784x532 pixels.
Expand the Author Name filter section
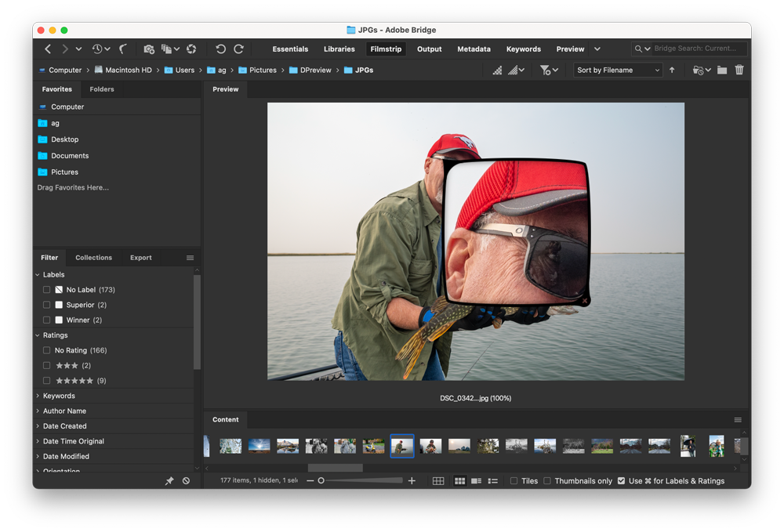[x=38, y=411]
